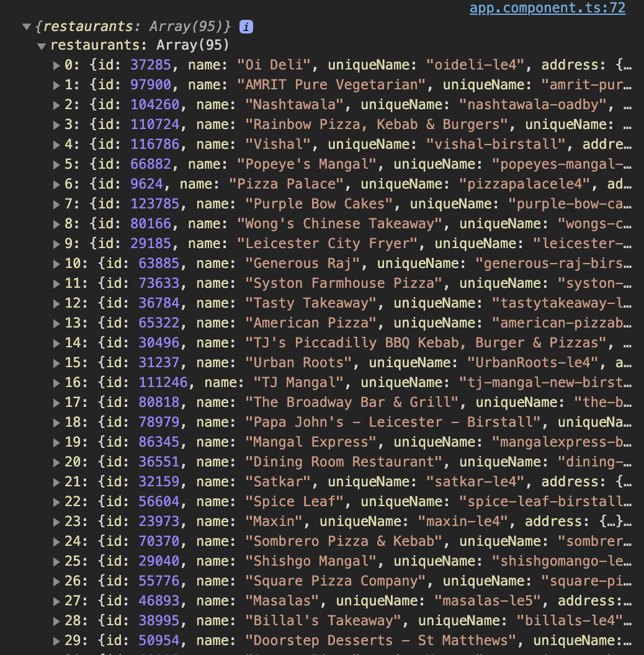The image size is (644, 655).
Task: Expand item 27 Masalas
Action: (56, 601)
